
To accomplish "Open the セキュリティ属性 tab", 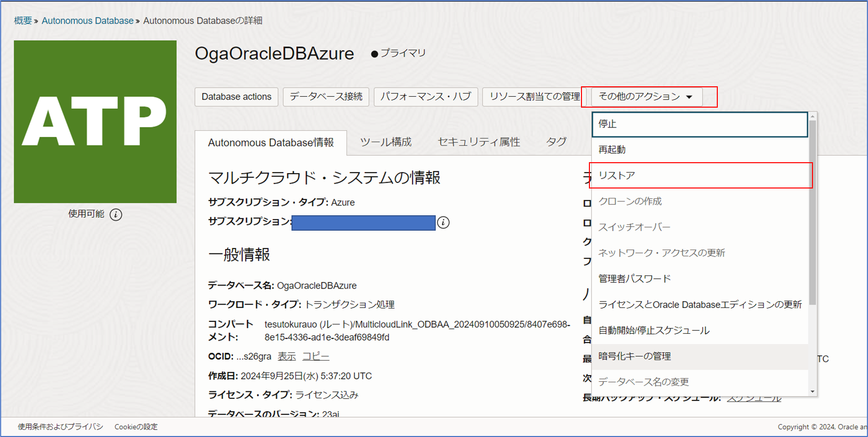I will click(479, 142).
